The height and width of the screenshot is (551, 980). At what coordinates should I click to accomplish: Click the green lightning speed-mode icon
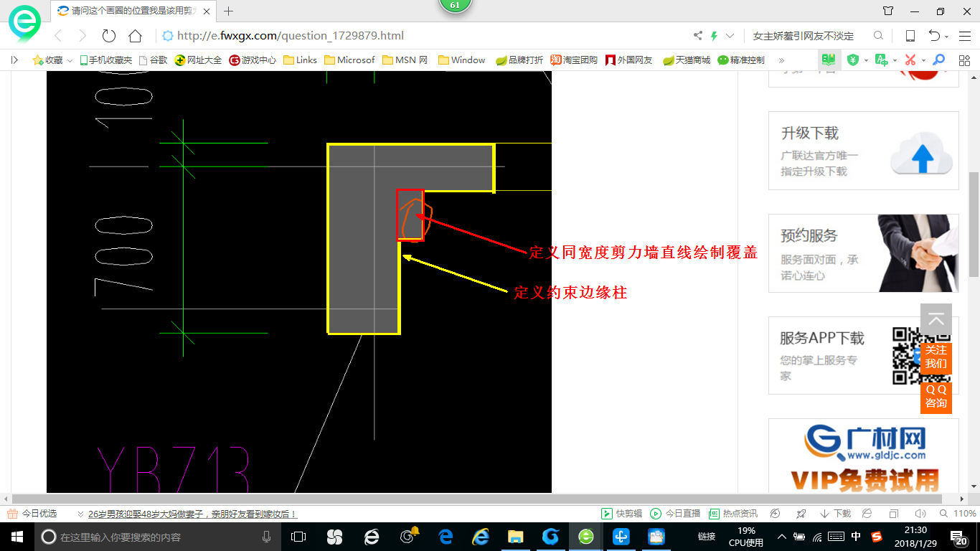tap(714, 36)
